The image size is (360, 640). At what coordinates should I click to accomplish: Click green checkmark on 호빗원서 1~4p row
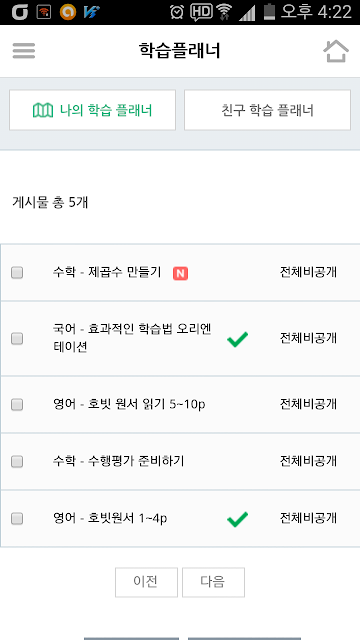click(x=237, y=519)
